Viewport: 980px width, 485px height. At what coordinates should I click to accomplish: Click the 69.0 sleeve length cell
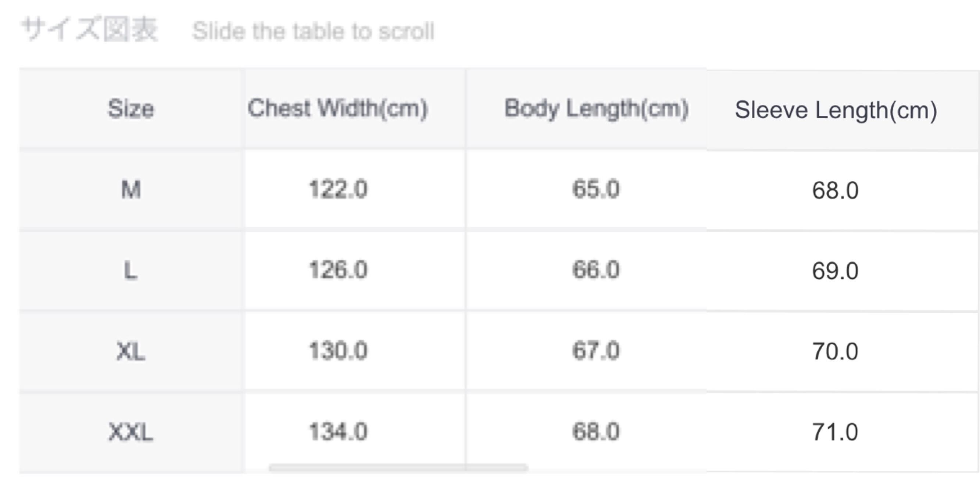[835, 271]
